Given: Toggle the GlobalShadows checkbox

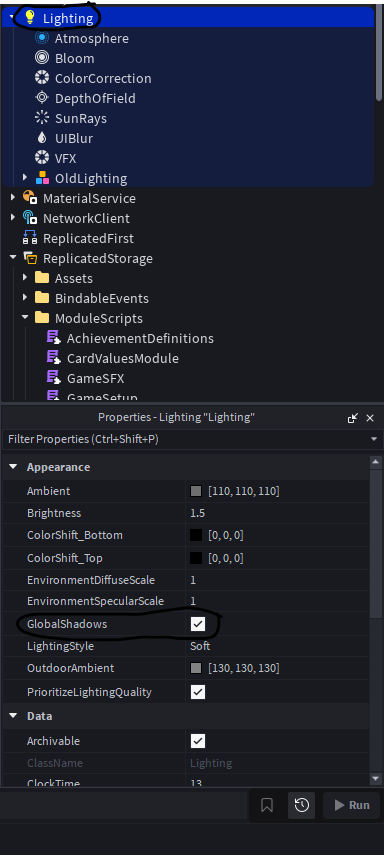Looking at the screenshot, I should (x=197, y=624).
